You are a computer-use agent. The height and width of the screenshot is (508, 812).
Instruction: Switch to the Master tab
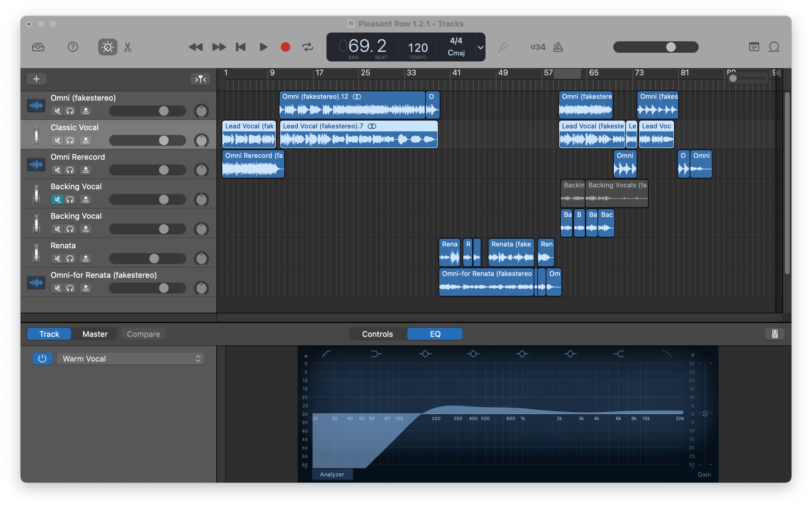pyautogui.click(x=95, y=334)
